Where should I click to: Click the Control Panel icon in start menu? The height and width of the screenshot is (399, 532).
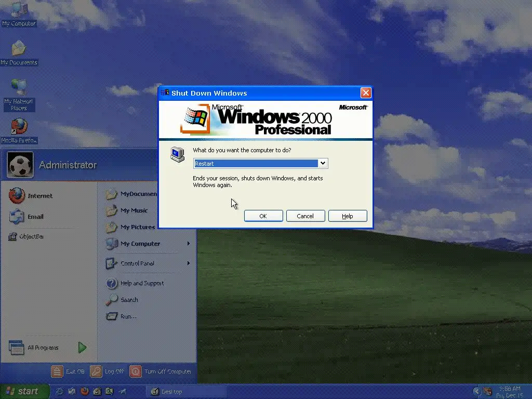click(112, 263)
